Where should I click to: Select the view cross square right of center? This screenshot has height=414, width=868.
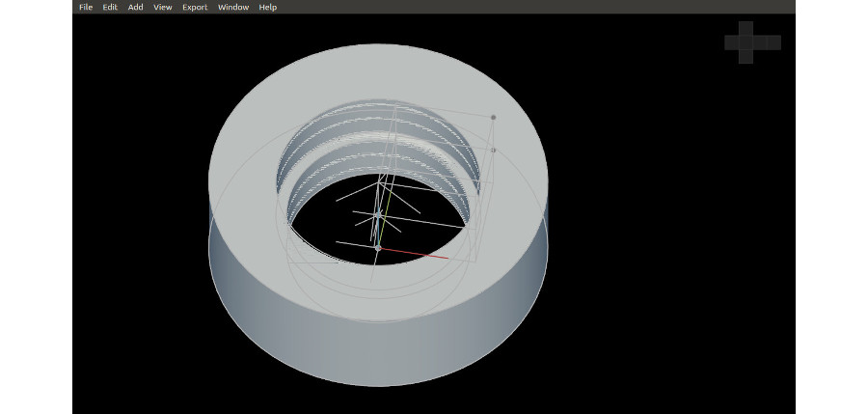760,42
